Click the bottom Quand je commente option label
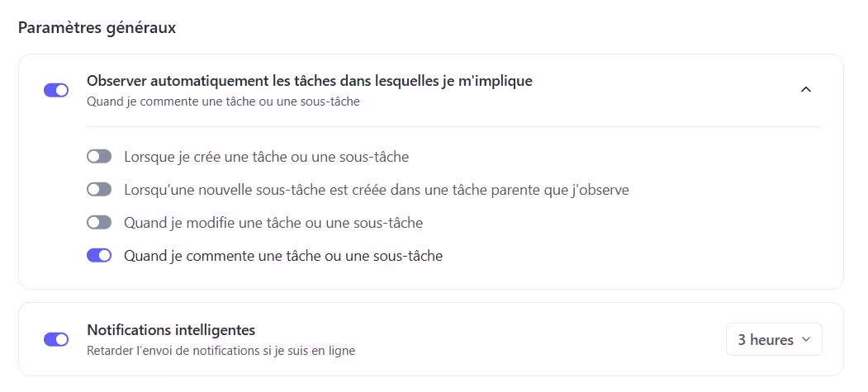The width and height of the screenshot is (868, 392). [x=282, y=256]
